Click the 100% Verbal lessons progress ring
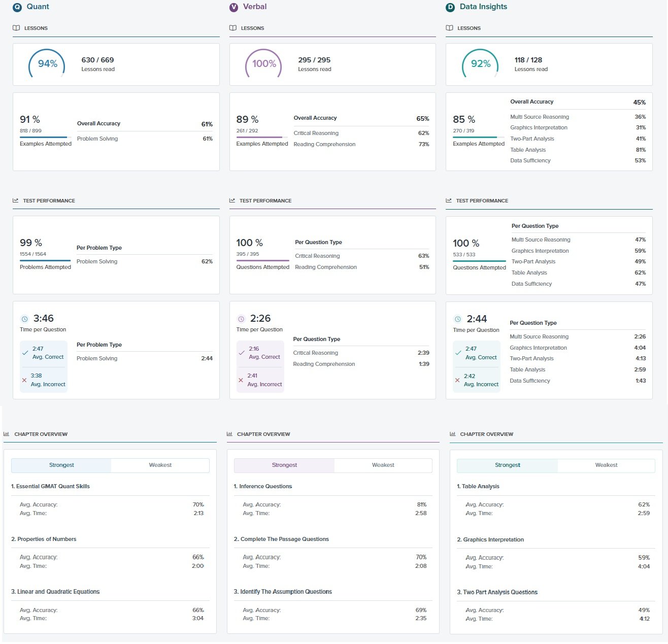Viewport: 668px width, 644px height. 263,64
